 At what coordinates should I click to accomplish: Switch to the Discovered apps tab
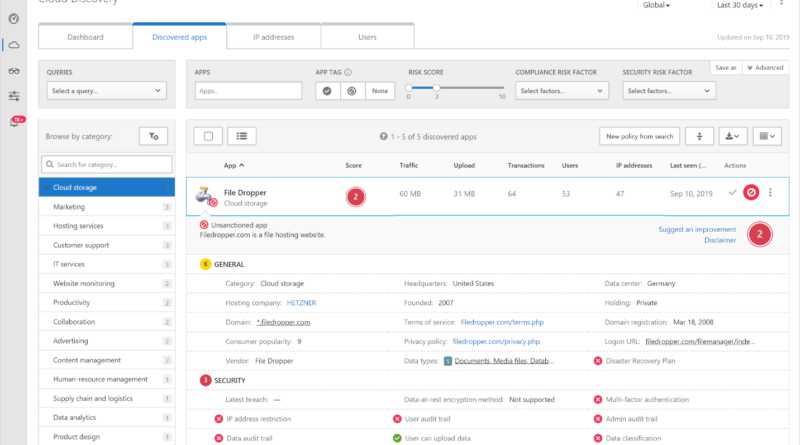tap(180, 37)
